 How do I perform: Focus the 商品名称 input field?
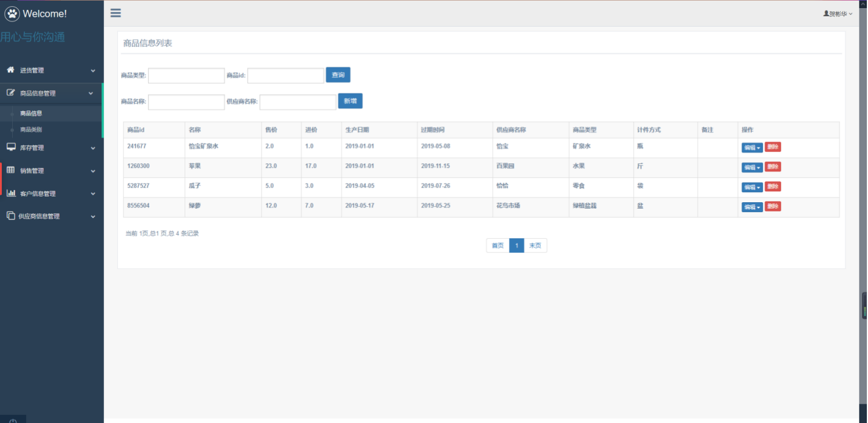point(186,102)
